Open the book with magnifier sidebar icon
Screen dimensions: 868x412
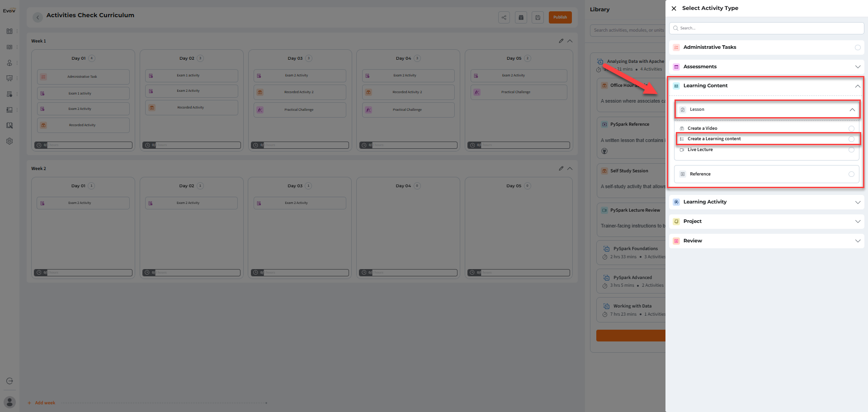pyautogui.click(x=9, y=125)
